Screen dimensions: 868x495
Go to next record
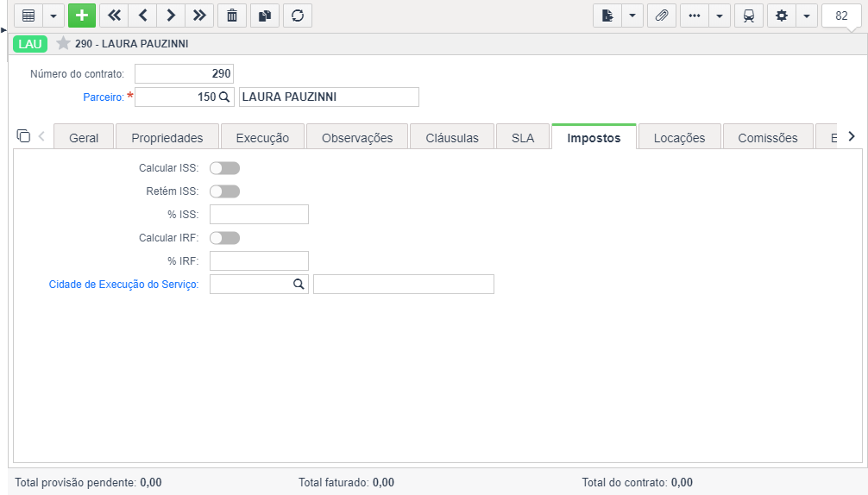(x=171, y=16)
